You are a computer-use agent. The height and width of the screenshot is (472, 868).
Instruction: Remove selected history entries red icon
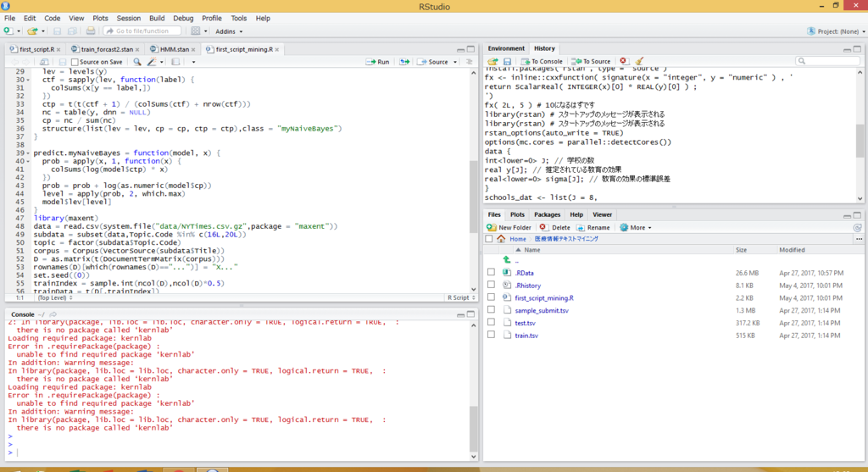coord(623,61)
